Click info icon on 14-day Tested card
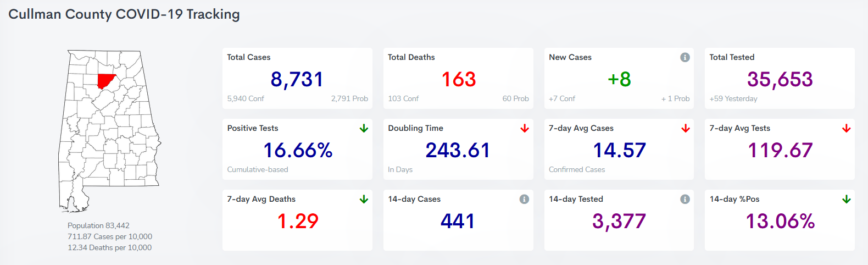The width and height of the screenshot is (868, 265). click(685, 199)
